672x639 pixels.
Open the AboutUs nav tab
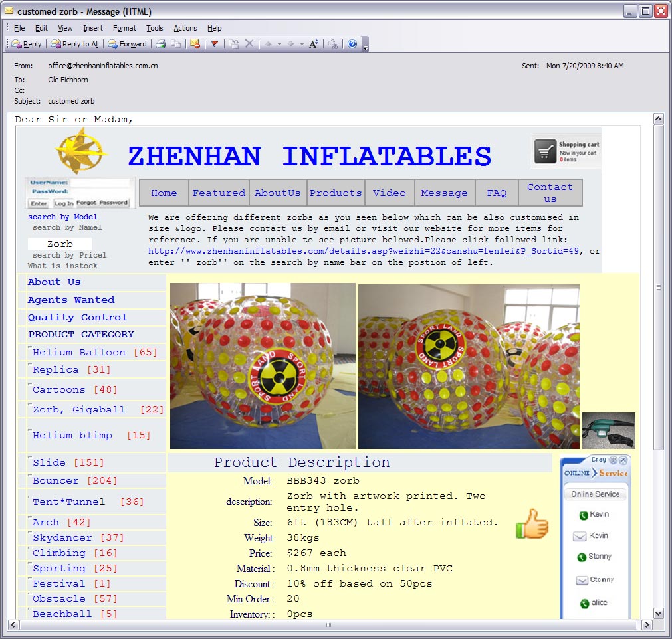coord(278,193)
